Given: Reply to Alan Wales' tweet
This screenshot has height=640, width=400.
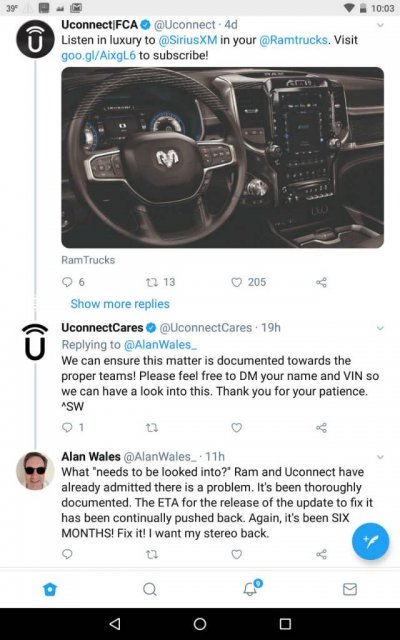Looking at the screenshot, I should coord(67,554).
